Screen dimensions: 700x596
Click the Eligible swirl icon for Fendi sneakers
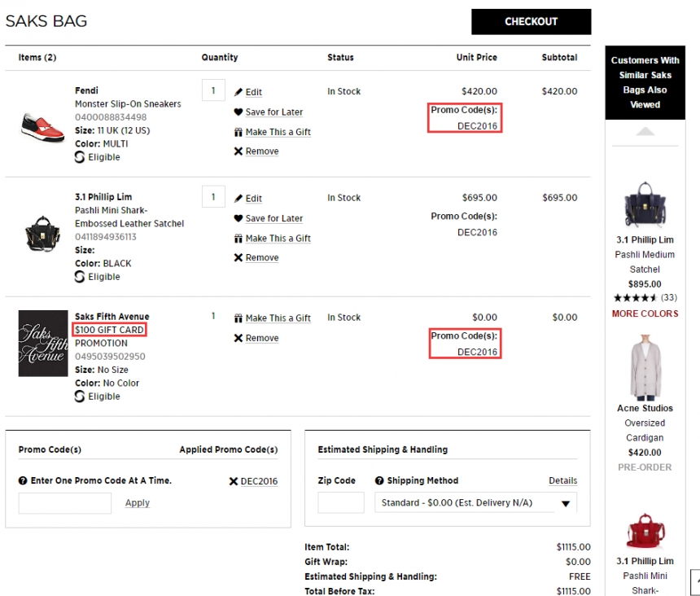[80, 157]
